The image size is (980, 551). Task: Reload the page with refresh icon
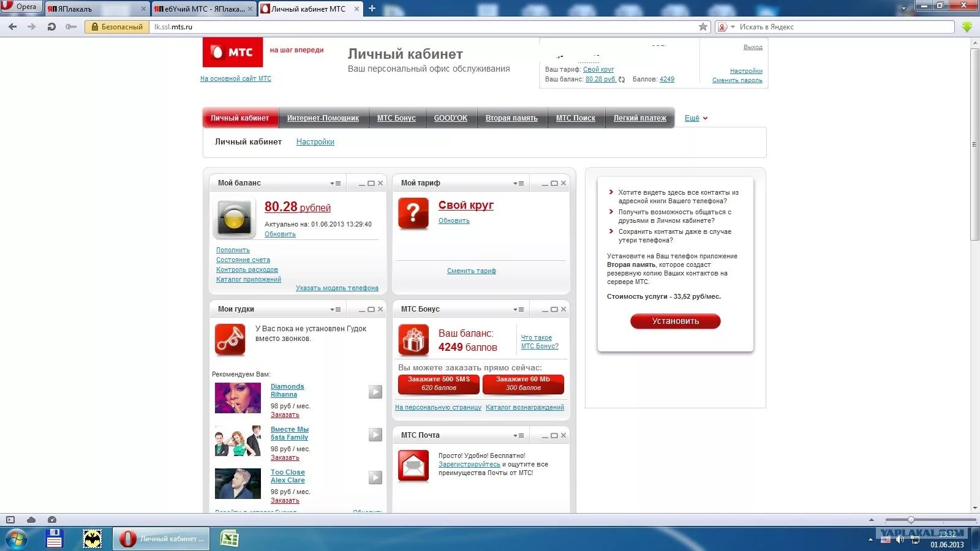[x=51, y=27]
